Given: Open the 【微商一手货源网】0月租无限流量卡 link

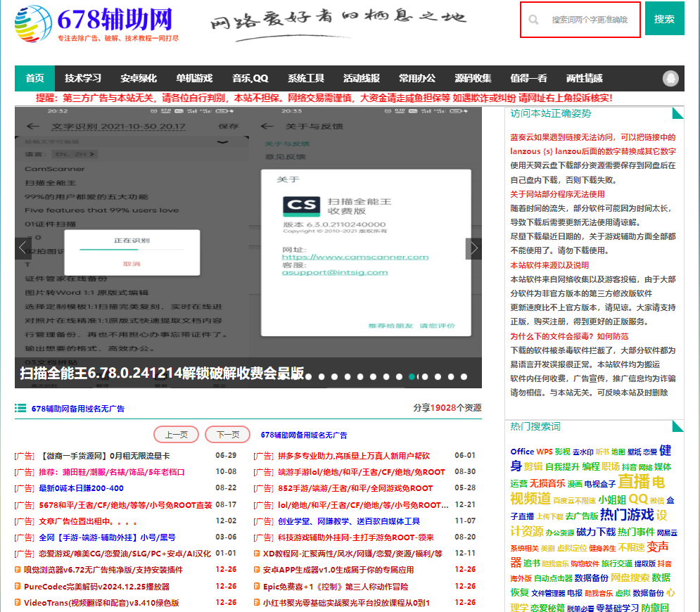Looking at the screenshot, I should click(106, 456).
